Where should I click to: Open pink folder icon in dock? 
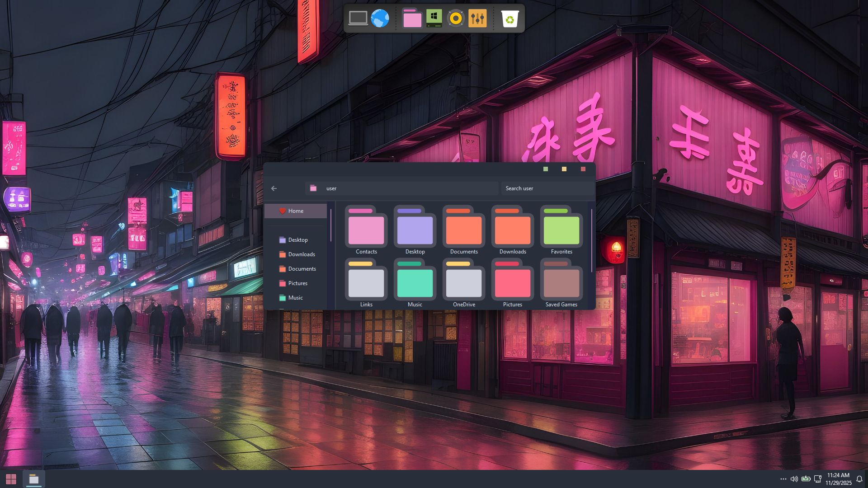coord(412,19)
